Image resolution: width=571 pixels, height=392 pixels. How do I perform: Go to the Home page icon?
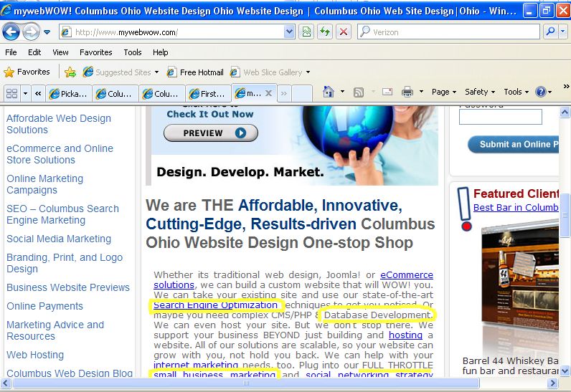pyautogui.click(x=329, y=92)
